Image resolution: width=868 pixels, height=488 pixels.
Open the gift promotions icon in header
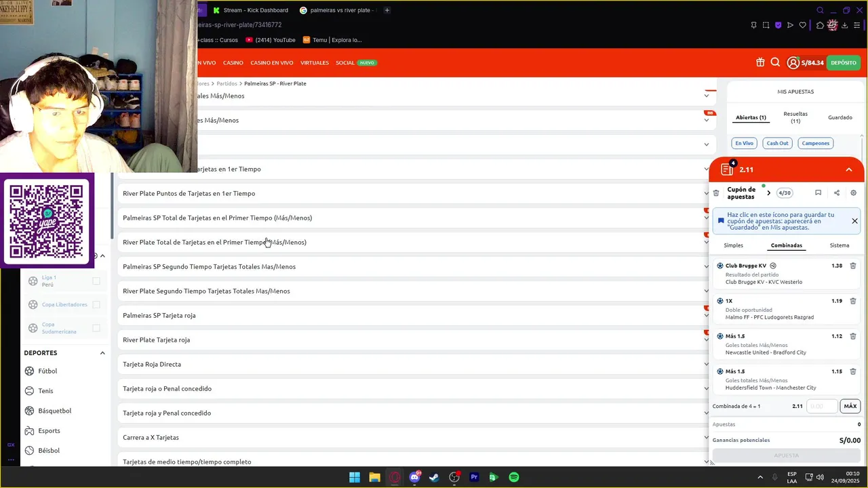(760, 62)
